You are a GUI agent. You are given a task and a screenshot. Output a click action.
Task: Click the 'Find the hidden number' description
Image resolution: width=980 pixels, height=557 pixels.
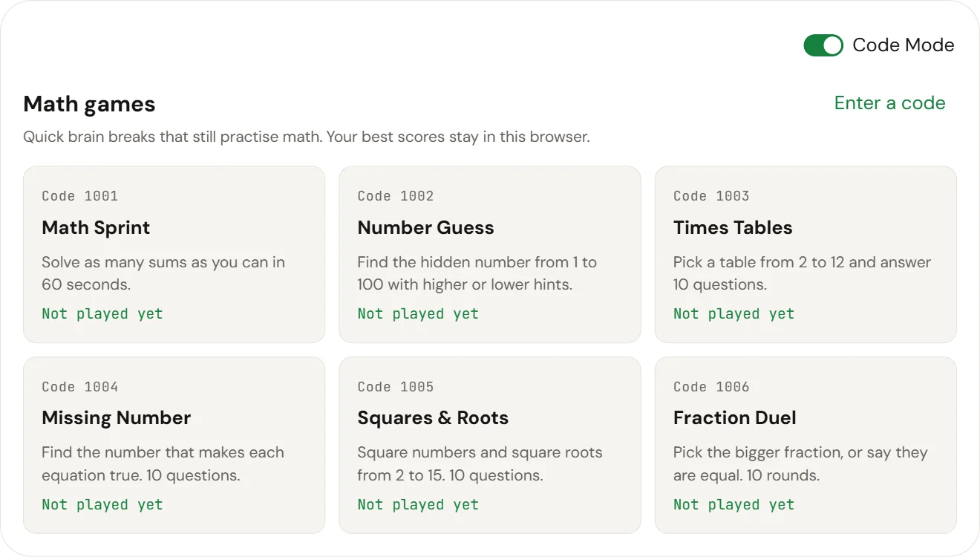[477, 273]
